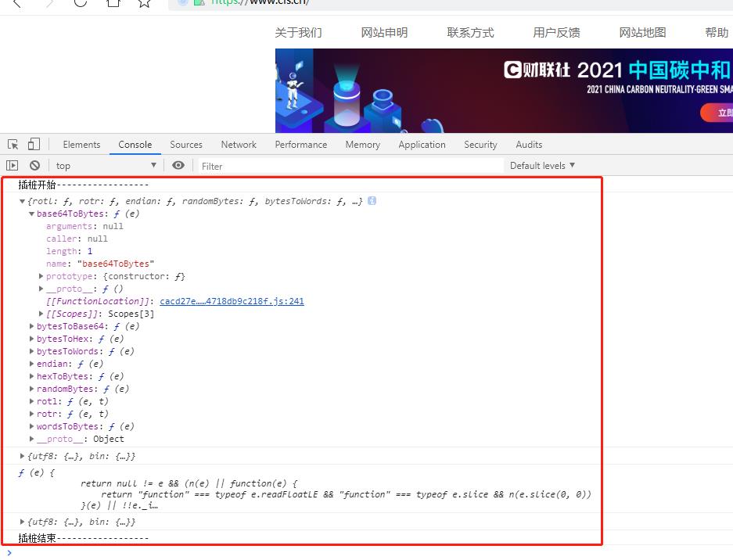Expand the first {utf8: {…}, bin: {…}} object
The width and height of the screenshot is (733, 560).
point(22,456)
